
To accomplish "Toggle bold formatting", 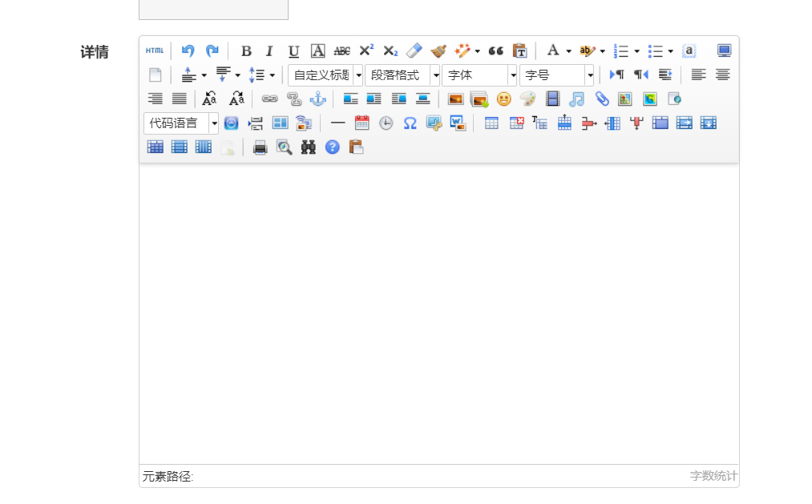I will [x=246, y=50].
